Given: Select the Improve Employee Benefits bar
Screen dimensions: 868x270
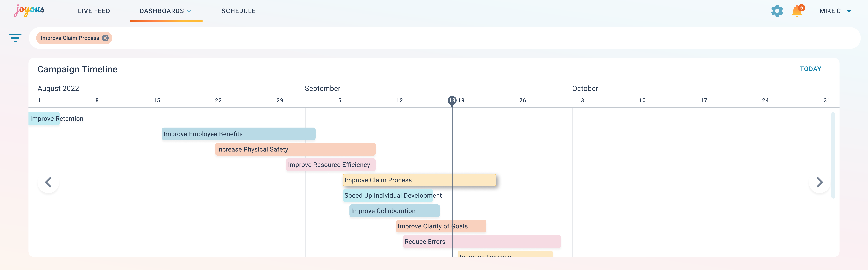Looking at the screenshot, I should point(239,134).
